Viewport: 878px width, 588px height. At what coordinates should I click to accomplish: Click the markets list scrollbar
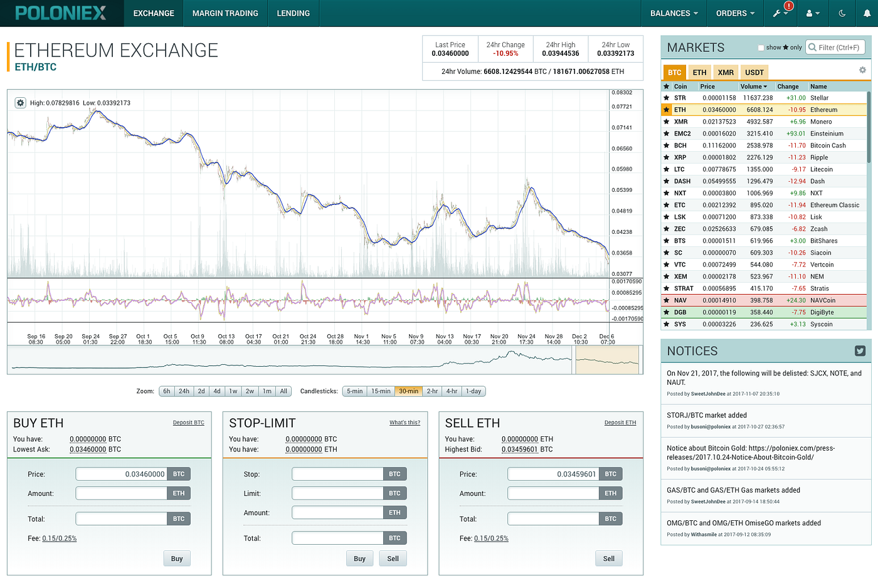(869, 129)
